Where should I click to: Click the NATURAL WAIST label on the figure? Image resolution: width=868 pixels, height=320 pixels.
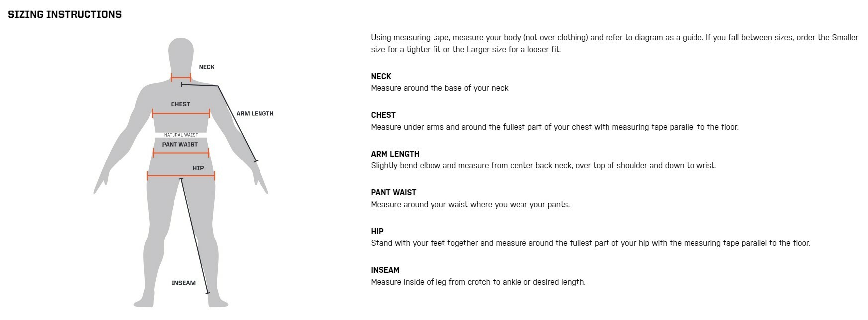(x=181, y=135)
